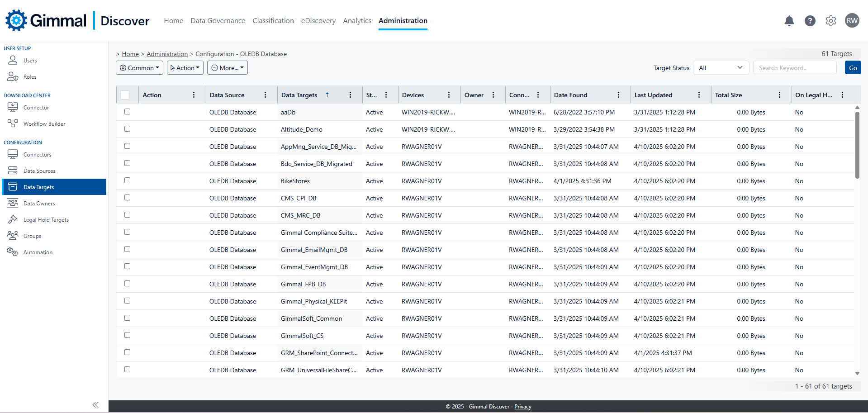Screen dimensions: 868x413
Task: Follow the Privacy link in footer
Action: [x=522, y=407]
